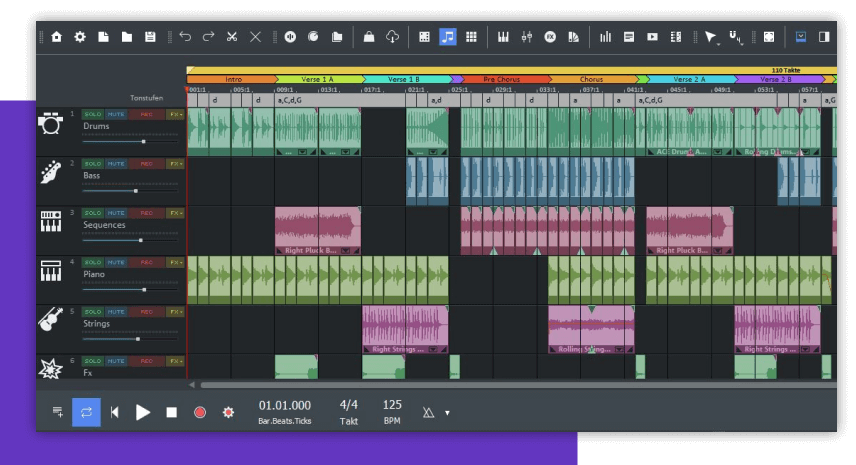Select the scissors cut tool
The height and width of the screenshot is (465, 856).
(231, 37)
